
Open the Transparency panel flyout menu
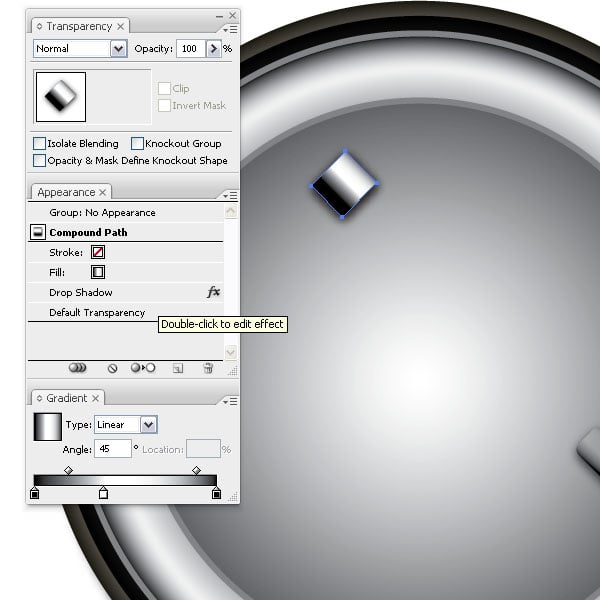pyautogui.click(x=232, y=28)
